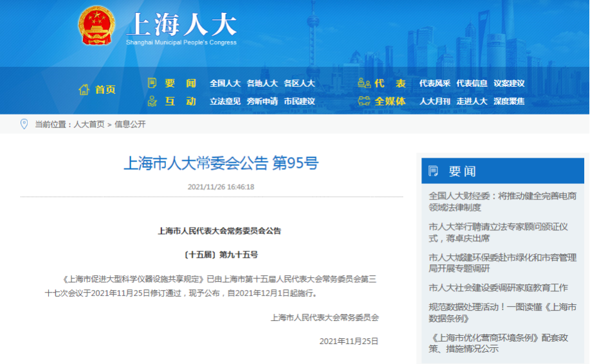
Task: Click the location pin icon in breadcrumb
Action: (24, 124)
